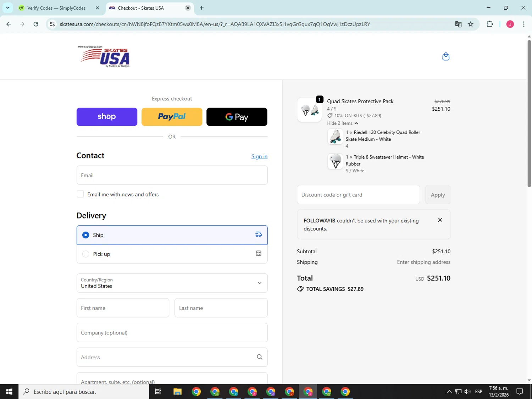Pay with Shop Pay express button
532x399 pixels.
pyautogui.click(x=107, y=117)
